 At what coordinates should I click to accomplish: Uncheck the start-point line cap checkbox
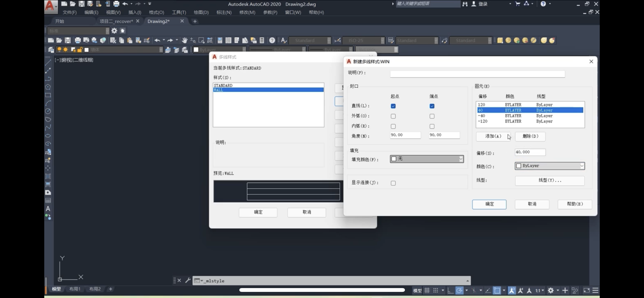pos(393,106)
